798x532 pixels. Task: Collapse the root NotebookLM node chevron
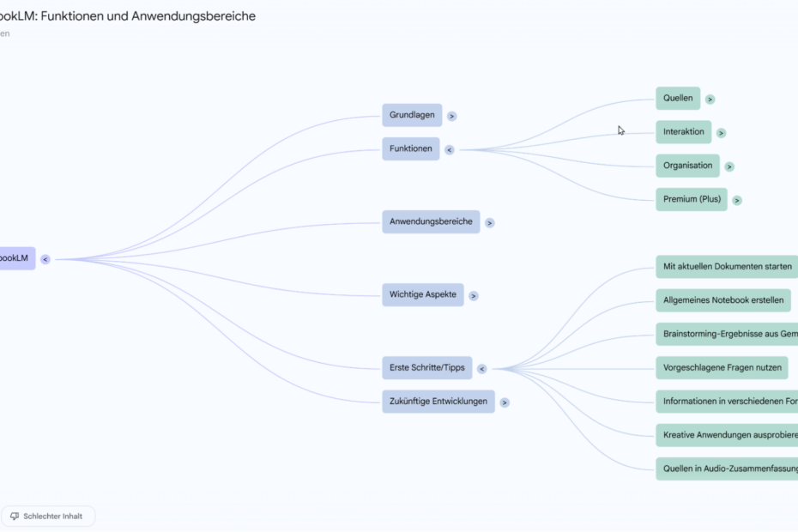click(x=45, y=259)
